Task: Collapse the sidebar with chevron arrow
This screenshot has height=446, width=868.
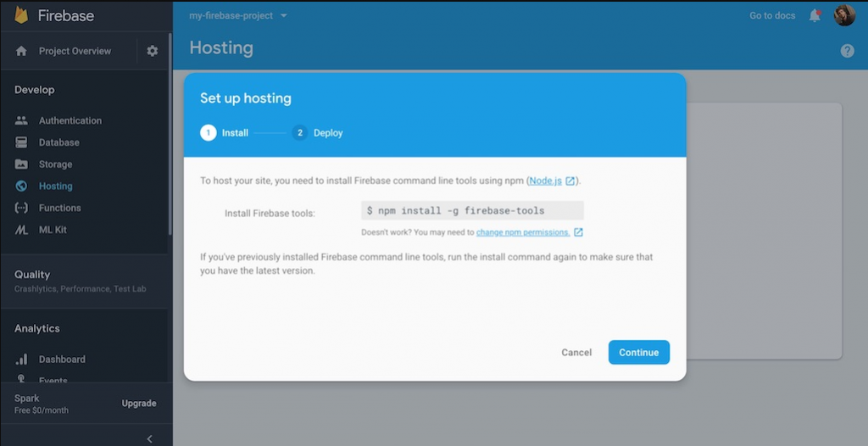Action: (x=149, y=439)
